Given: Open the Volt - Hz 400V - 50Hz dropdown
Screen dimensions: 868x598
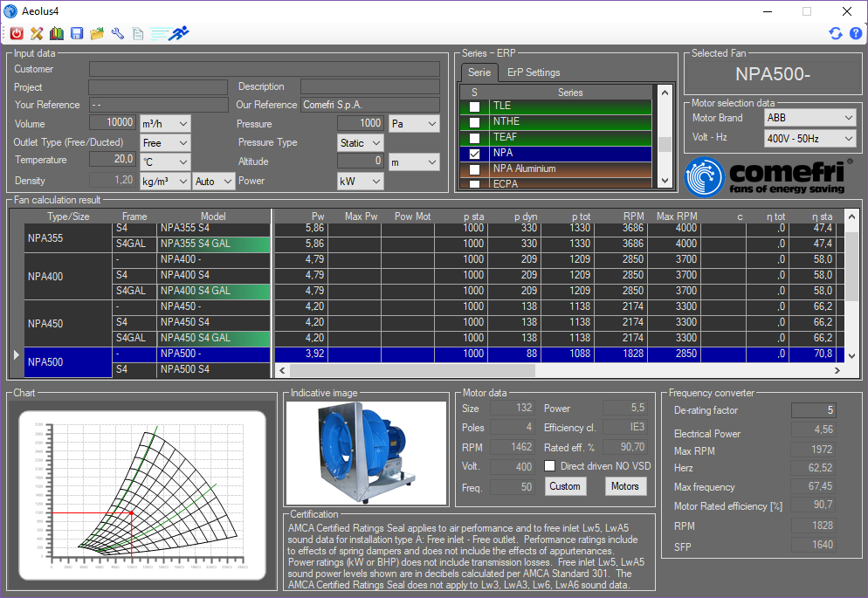Looking at the screenshot, I should 809,138.
